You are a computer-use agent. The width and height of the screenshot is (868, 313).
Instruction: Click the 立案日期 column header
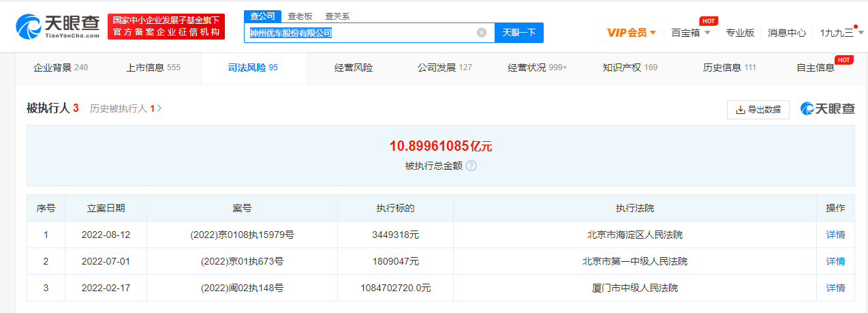(106, 208)
